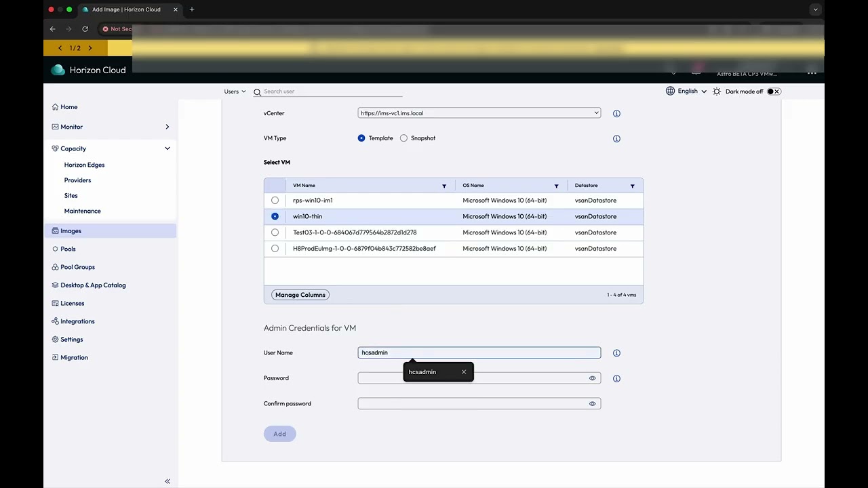Dismiss the hcsadmin autofill popup
The image size is (868, 488).
[x=464, y=372]
